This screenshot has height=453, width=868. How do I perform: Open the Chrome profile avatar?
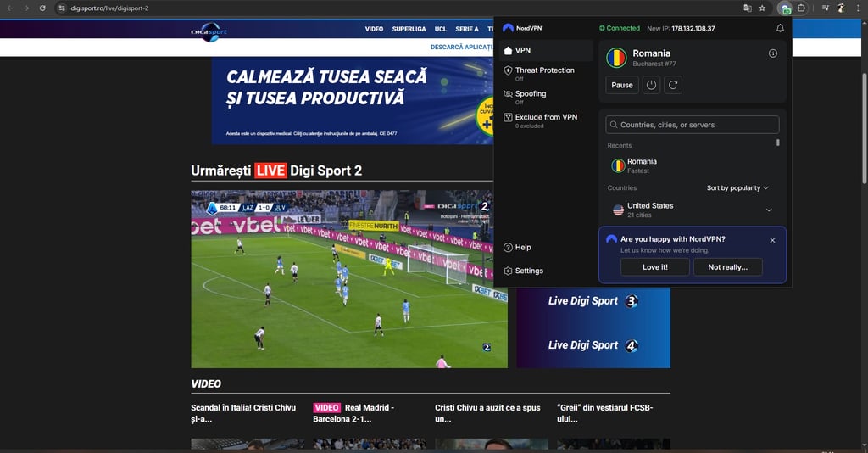point(841,8)
